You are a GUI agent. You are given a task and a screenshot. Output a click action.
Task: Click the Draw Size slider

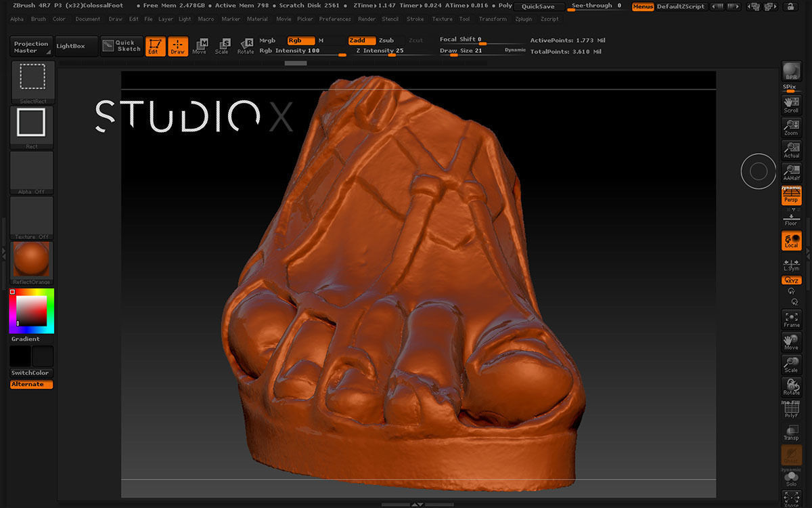470,51
